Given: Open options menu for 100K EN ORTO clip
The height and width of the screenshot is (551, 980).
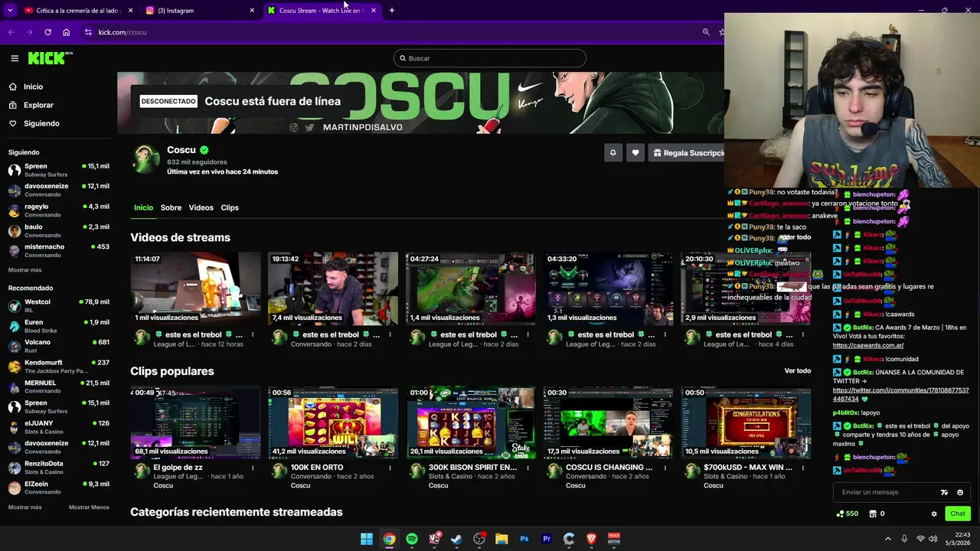Looking at the screenshot, I should point(390,468).
